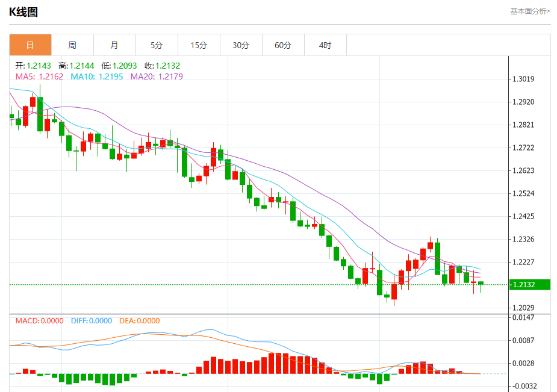Click the 1.2920 price axis label
This screenshot has height=392, width=557.
pos(523,102)
